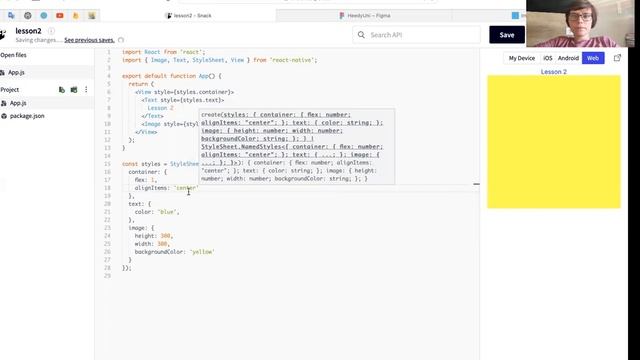Click the orange bookmark icon
The width and height of the screenshot is (640, 360).
[x=76, y=16]
